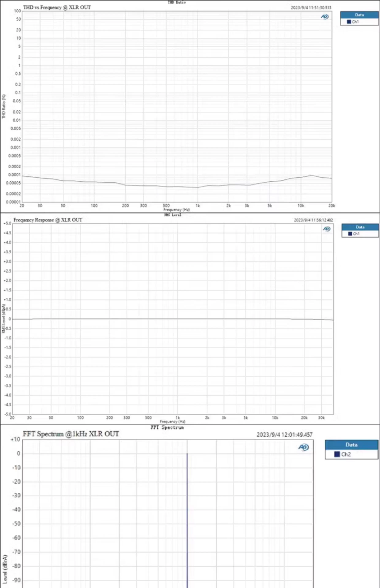This screenshot has height=588, width=380.
Task: Click the AP logo in THD graph
Action: click(x=325, y=17)
